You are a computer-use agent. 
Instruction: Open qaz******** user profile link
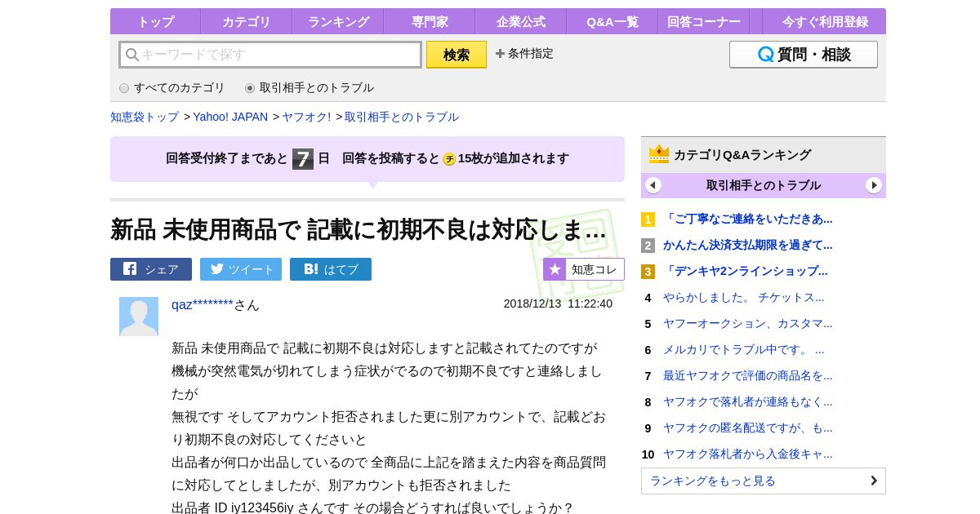click(203, 305)
